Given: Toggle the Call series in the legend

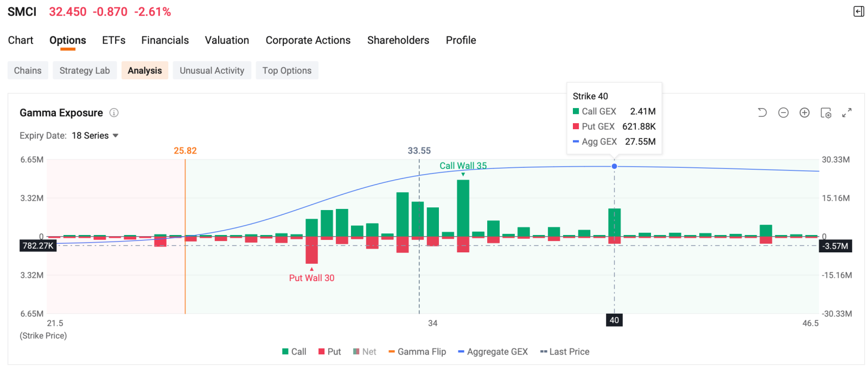Looking at the screenshot, I should click(294, 352).
